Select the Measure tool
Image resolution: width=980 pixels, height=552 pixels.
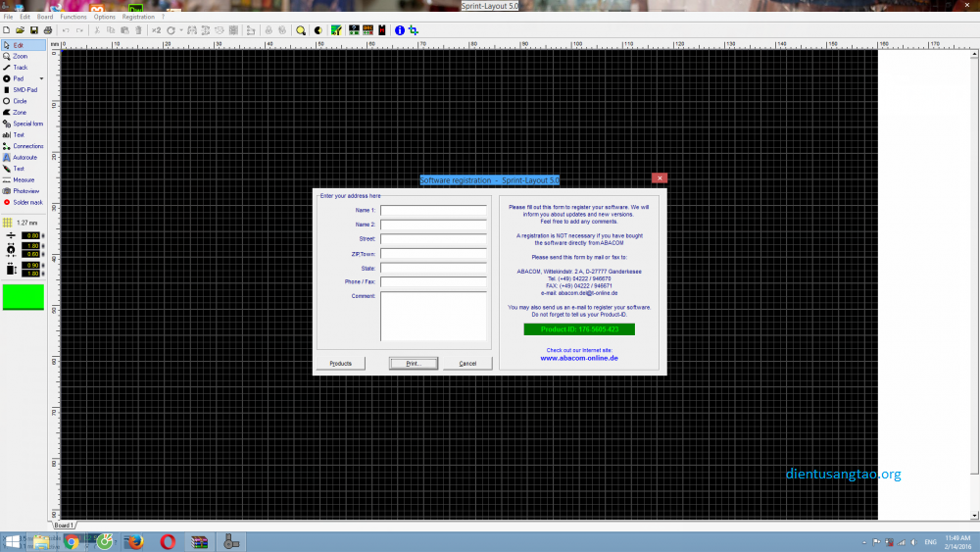coord(24,180)
